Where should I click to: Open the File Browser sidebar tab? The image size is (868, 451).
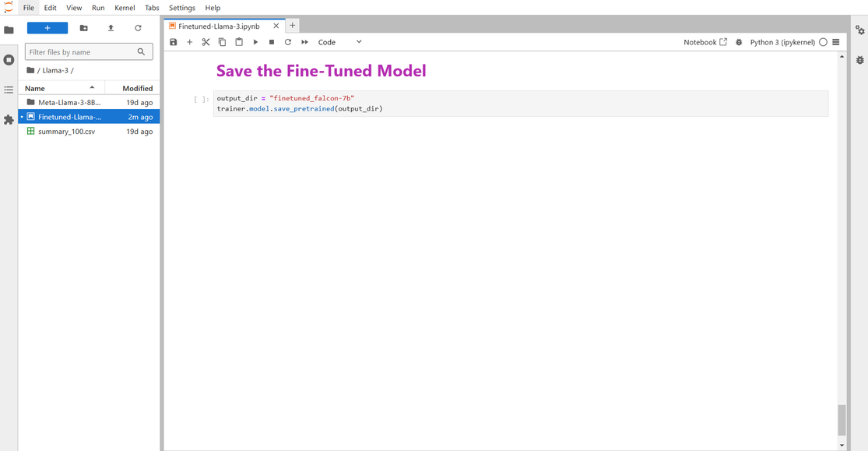9,30
